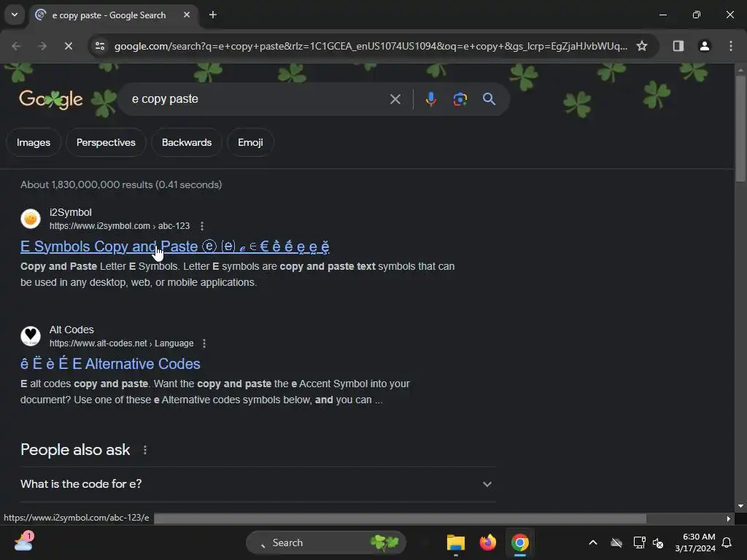
Task: Open more options for the i2Symbol result
Action: 202,226
